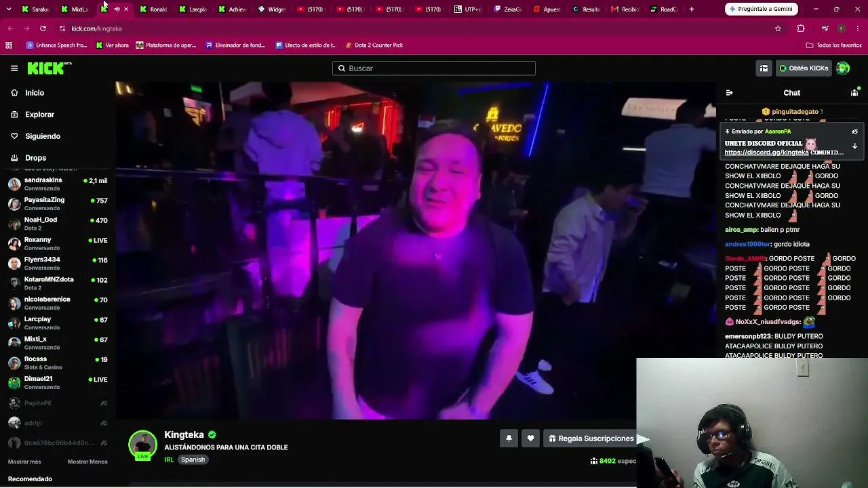868x488 pixels.
Task: Open Dota 2 Counter Pick bookmark
Action: point(374,45)
